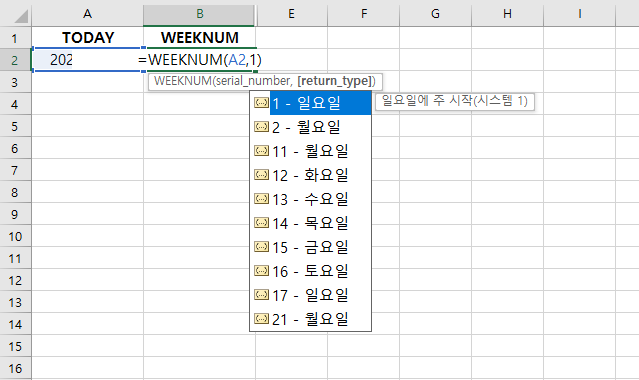Choose return type 11 - 월요일
Screen dimensions: 639x380
311,151
